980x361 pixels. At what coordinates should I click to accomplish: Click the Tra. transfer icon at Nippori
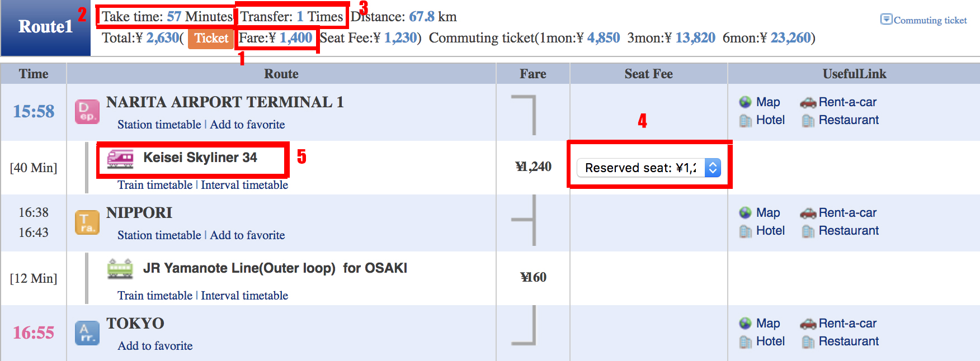(87, 222)
